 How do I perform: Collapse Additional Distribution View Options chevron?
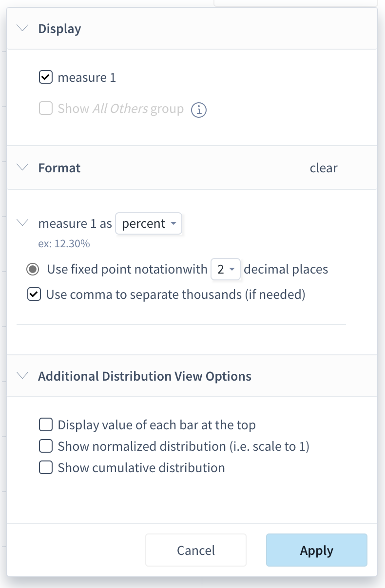tap(23, 376)
